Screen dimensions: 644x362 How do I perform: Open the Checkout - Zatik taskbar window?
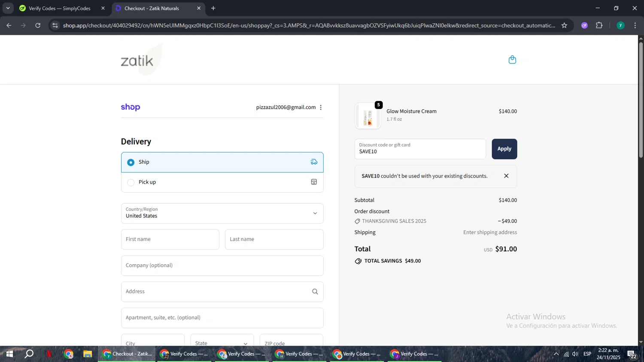tap(127, 354)
